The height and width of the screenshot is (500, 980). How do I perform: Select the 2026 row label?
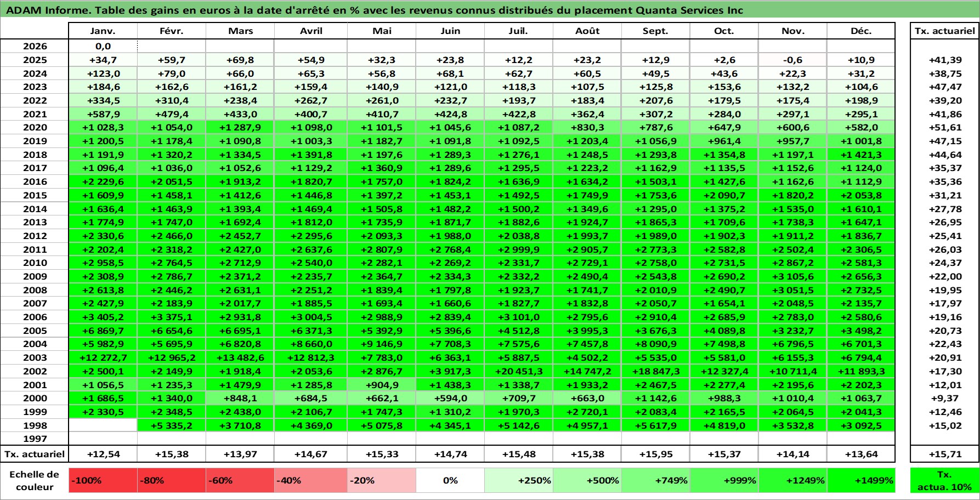coord(35,47)
